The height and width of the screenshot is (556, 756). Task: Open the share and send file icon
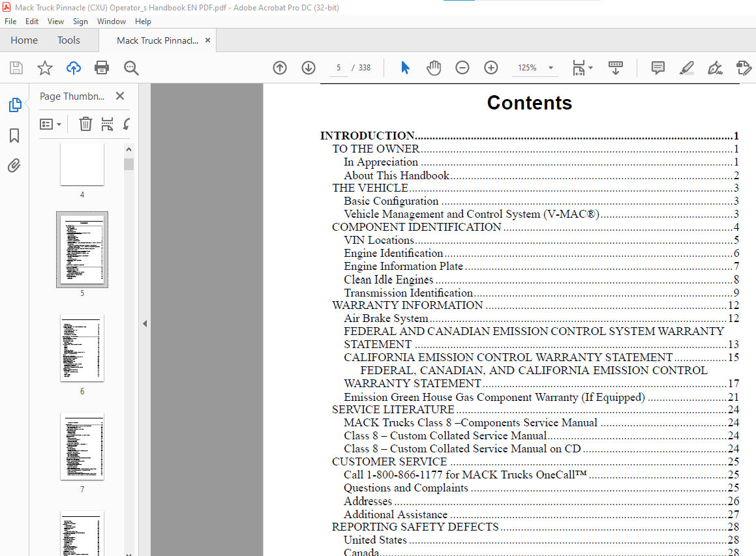click(x=744, y=68)
